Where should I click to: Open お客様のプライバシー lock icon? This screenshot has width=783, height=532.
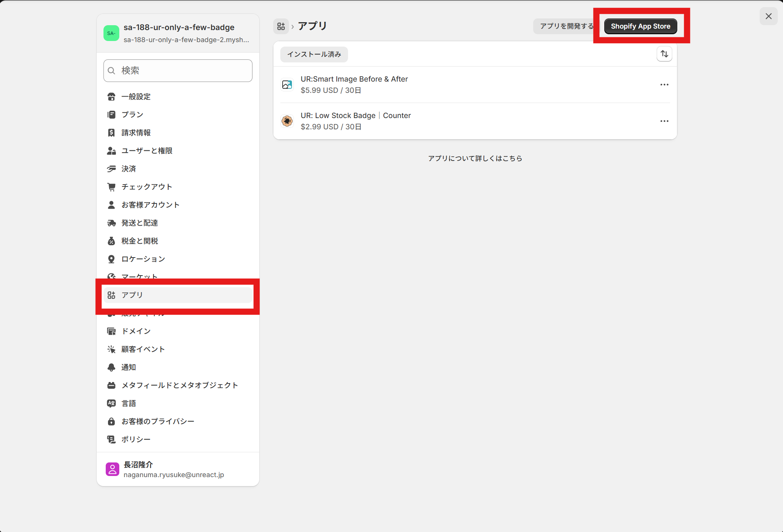(111, 421)
